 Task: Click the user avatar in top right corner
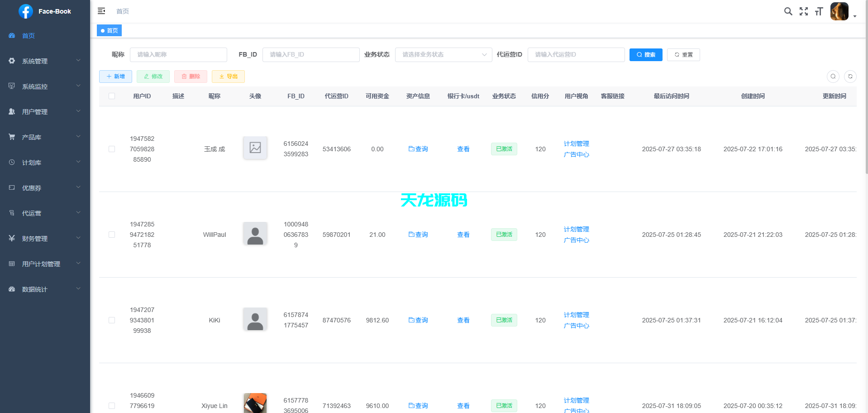pos(839,11)
